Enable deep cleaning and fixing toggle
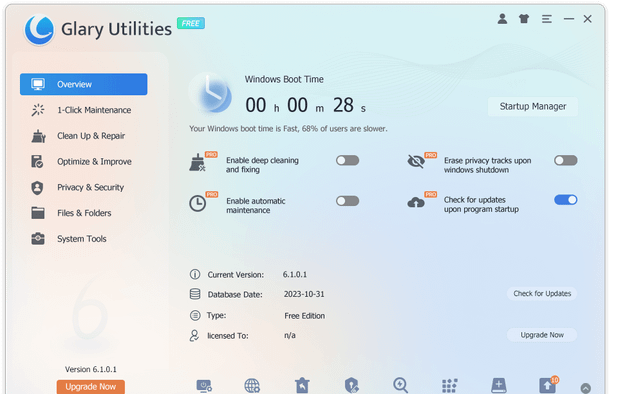The width and height of the screenshot is (618, 394). (347, 160)
